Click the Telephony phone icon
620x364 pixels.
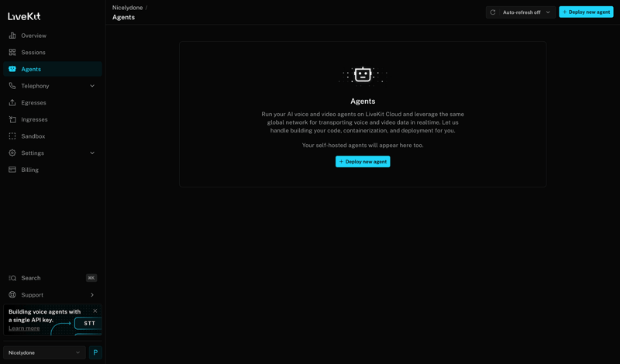pos(12,86)
